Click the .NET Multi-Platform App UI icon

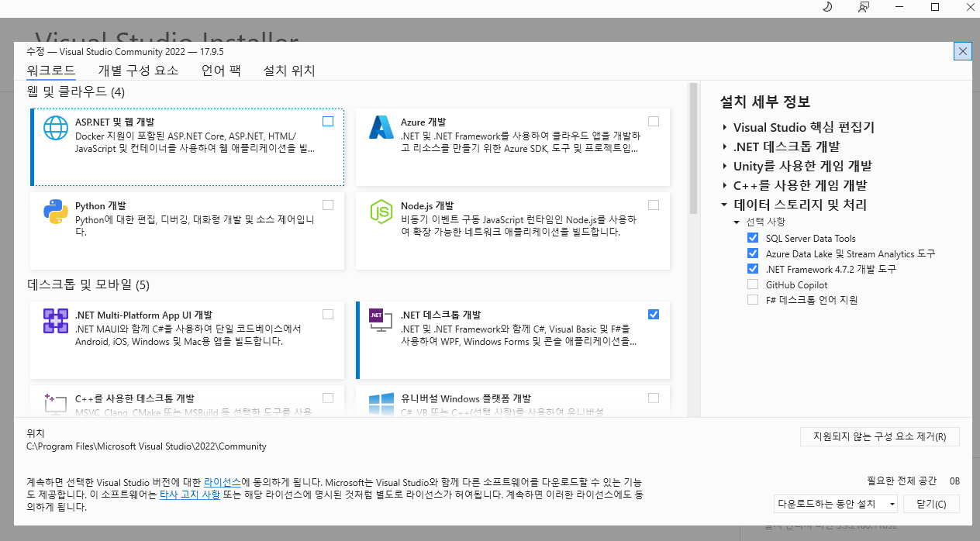56,320
